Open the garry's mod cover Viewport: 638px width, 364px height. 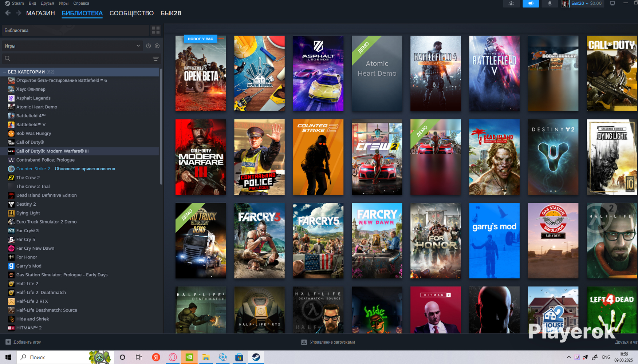click(x=494, y=241)
